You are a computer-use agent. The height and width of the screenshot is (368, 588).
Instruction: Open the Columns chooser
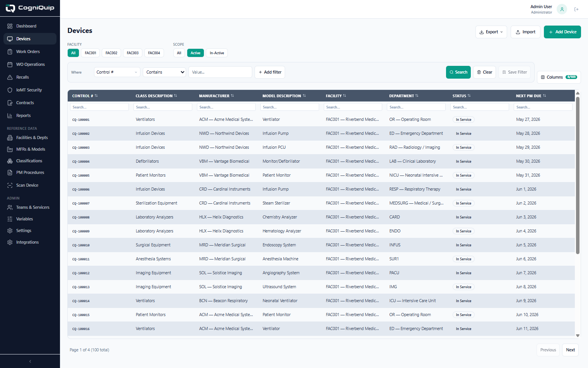[x=559, y=77]
